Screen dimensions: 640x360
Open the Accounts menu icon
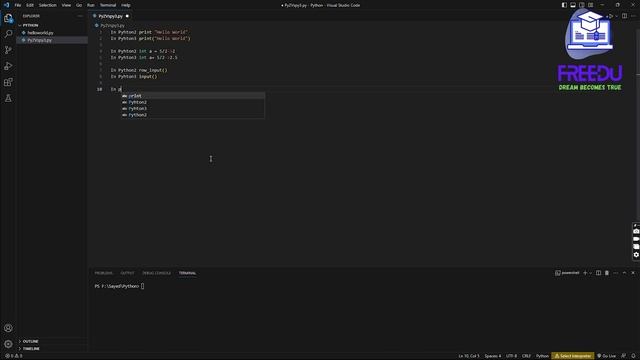8,328
